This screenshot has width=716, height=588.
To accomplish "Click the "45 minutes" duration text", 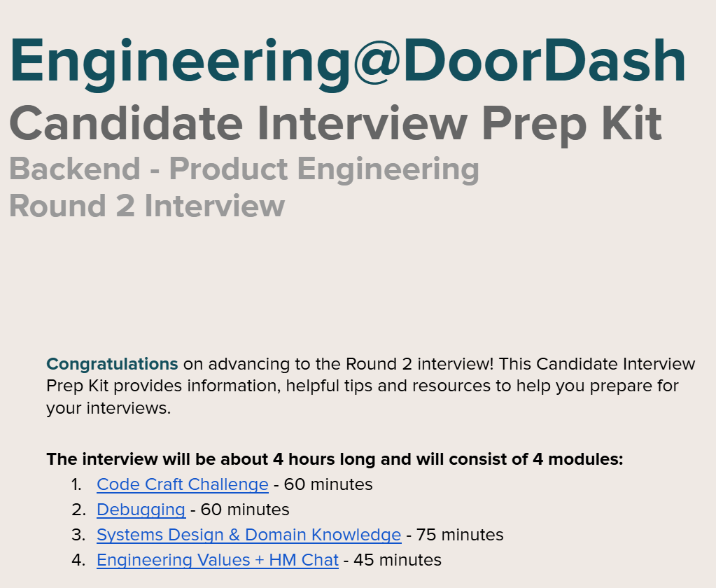I will pos(398,560).
